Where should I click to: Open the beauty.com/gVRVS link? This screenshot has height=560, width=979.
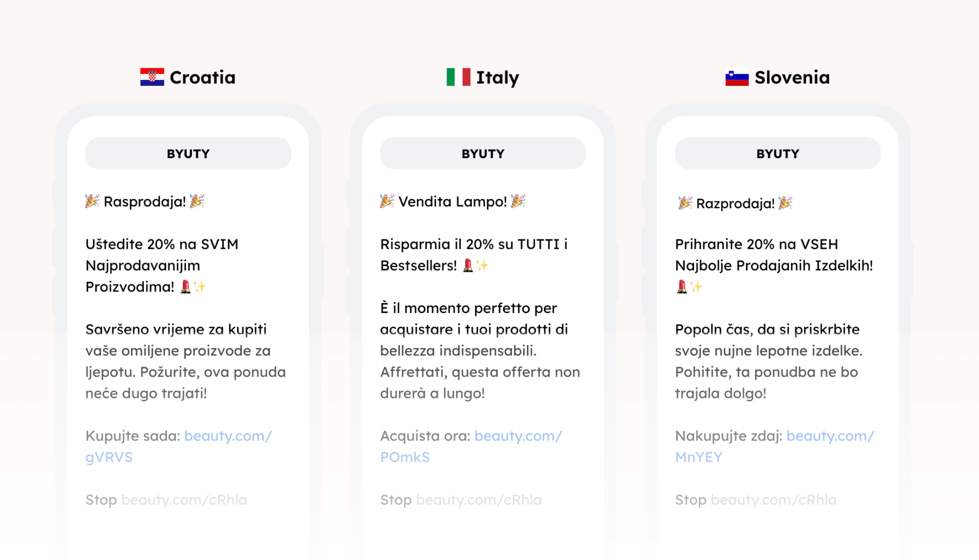179,446
